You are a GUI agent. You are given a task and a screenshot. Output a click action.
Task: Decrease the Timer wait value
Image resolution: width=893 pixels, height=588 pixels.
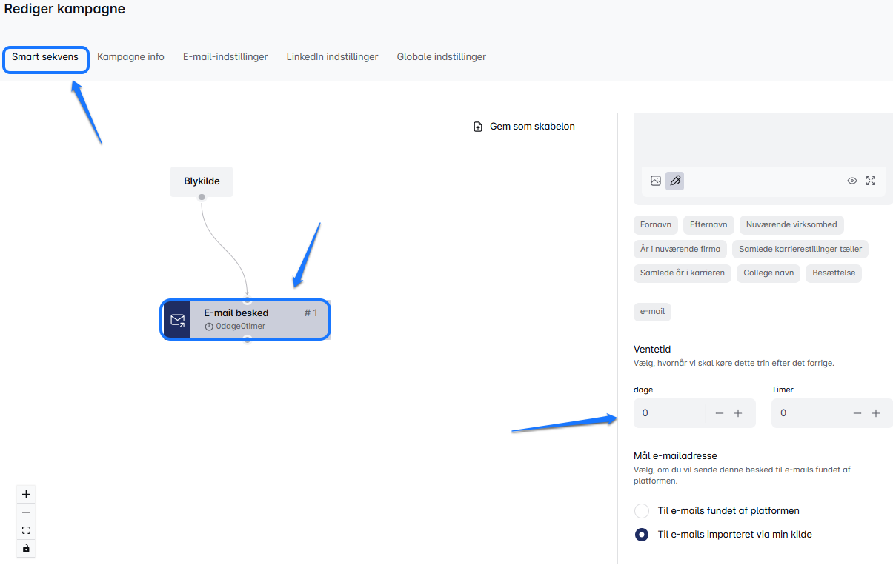(x=857, y=413)
